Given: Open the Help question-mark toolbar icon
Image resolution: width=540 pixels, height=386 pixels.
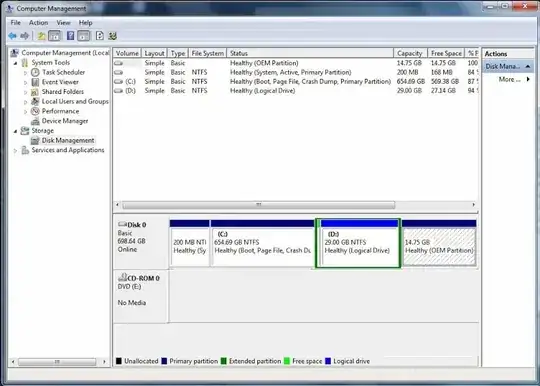Looking at the screenshot, I should point(70,35).
